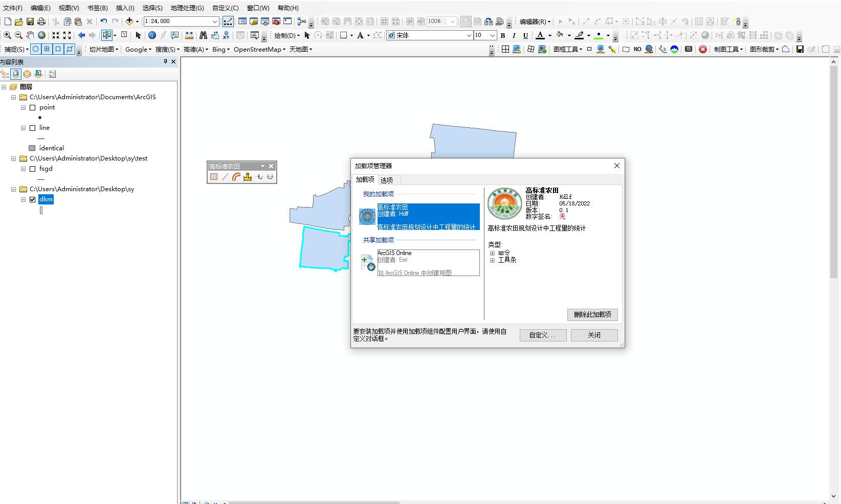Open the Find binoculars tool
The width and height of the screenshot is (841, 504).
tap(203, 35)
